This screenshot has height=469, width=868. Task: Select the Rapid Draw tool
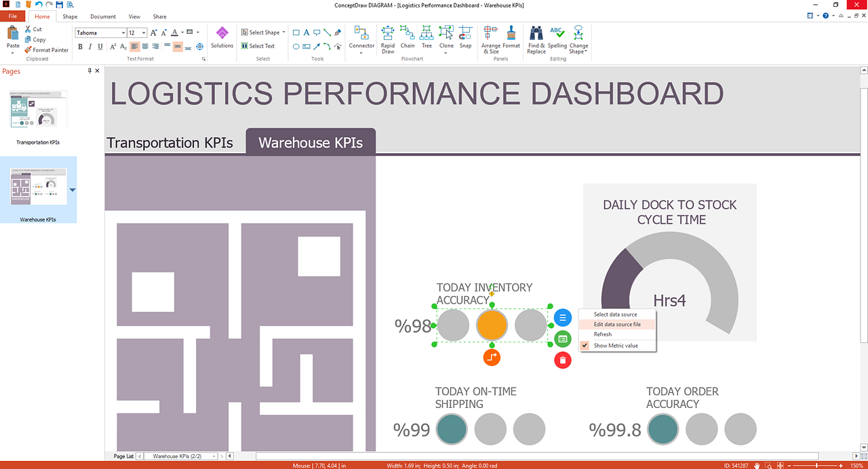388,39
